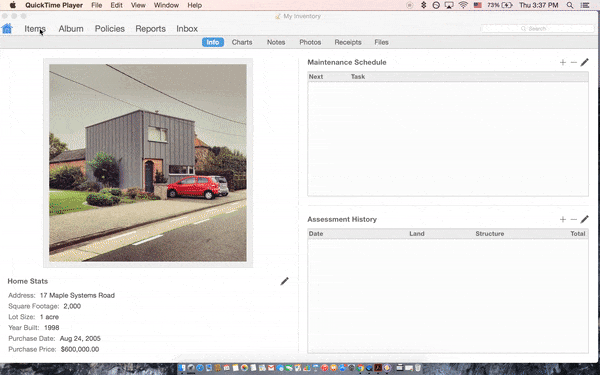This screenshot has width=600, height=375.
Task: Open the Trash in the Dock
Action: coord(417,368)
